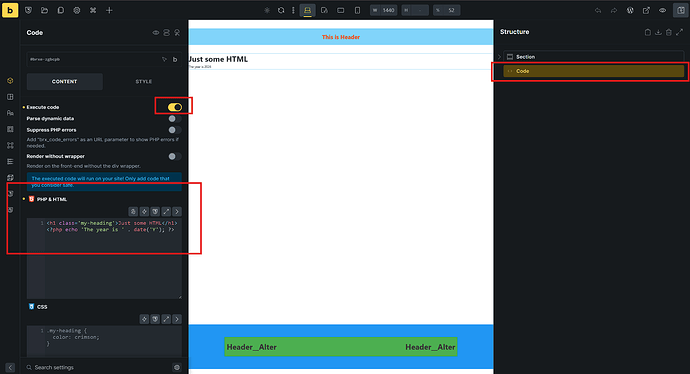The width and height of the screenshot is (690, 374).
Task: Click 'Just some HTML' heading in canvas
Action: click(x=218, y=59)
